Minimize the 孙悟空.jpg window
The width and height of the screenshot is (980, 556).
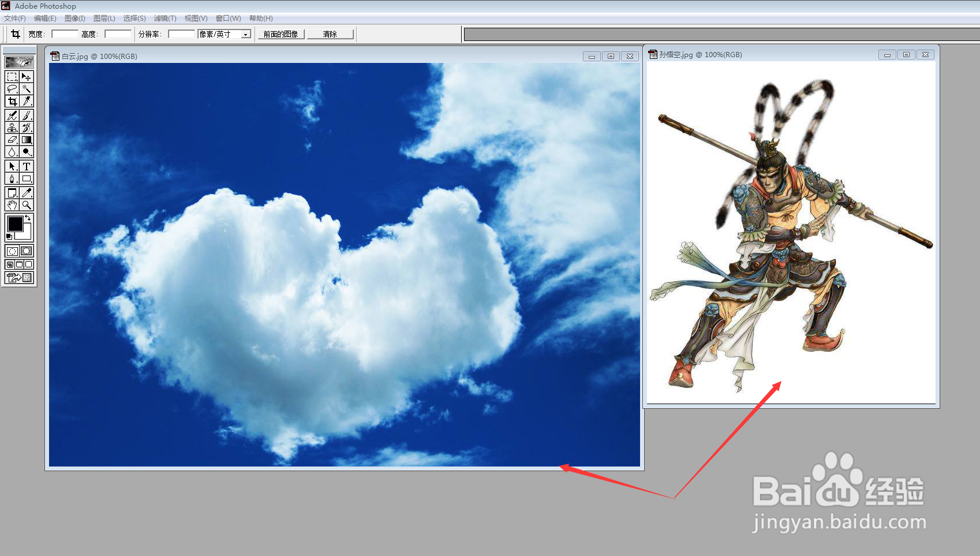click(x=887, y=54)
